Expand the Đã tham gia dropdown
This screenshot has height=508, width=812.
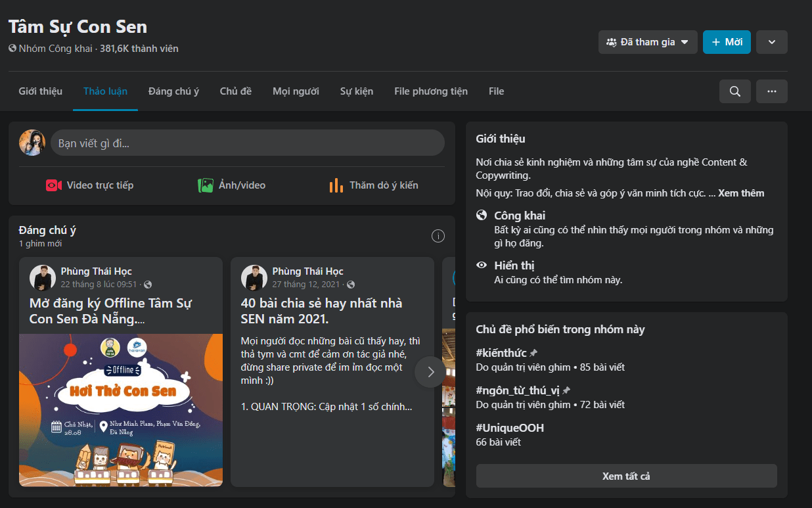pos(648,42)
